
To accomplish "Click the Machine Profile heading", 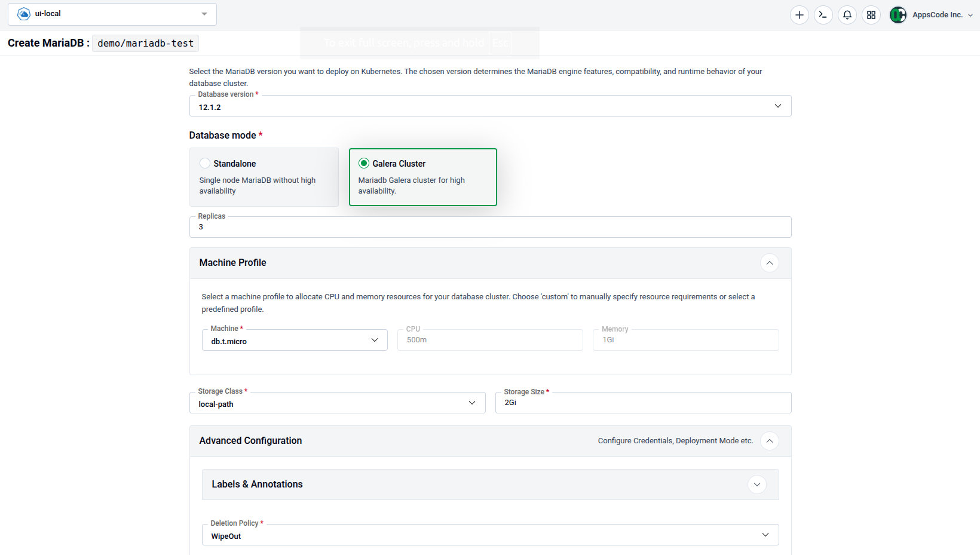I will click(233, 263).
